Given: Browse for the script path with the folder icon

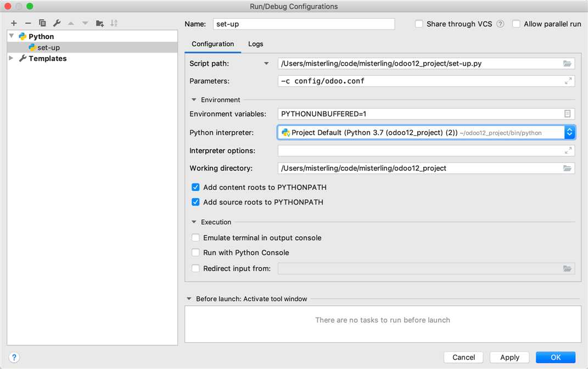Looking at the screenshot, I should click(567, 64).
